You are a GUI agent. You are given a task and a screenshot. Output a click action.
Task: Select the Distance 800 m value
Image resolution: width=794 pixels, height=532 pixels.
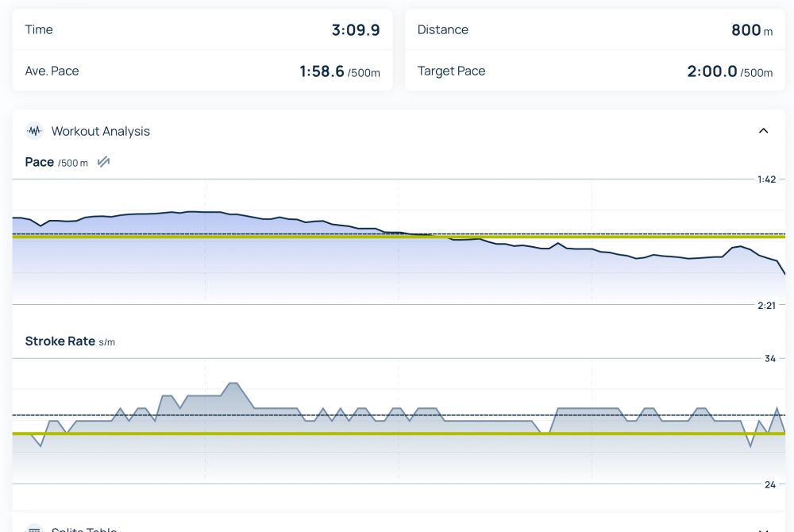click(x=752, y=30)
